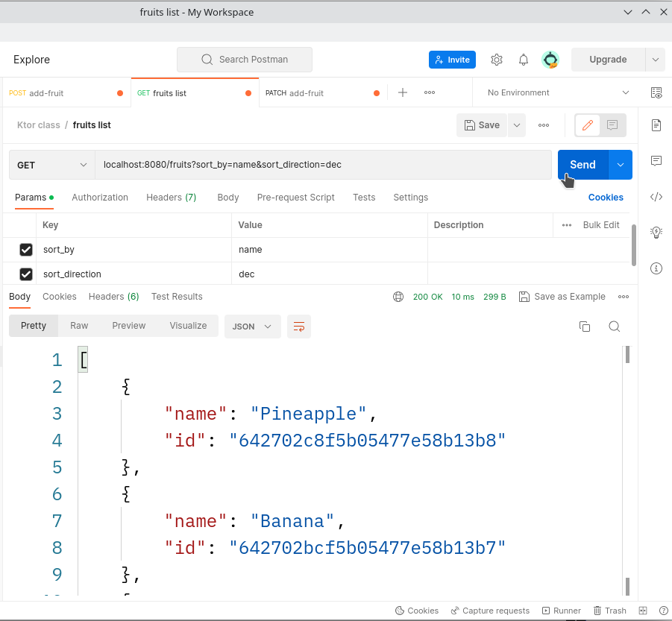Open the request Settings tab
Viewport: 672px width, 621px height.
point(410,198)
